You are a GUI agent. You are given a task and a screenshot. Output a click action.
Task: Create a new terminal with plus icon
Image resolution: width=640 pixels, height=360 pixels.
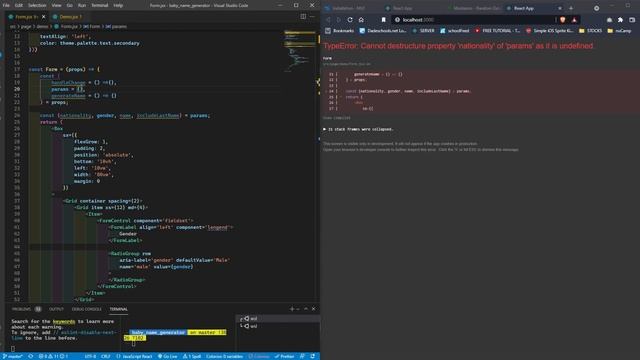(x=291, y=309)
